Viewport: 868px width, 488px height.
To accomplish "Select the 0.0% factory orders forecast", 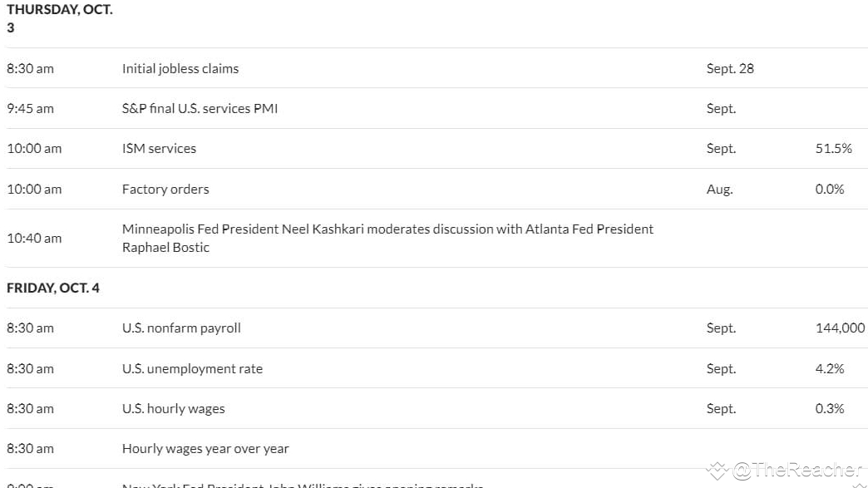I will [829, 189].
